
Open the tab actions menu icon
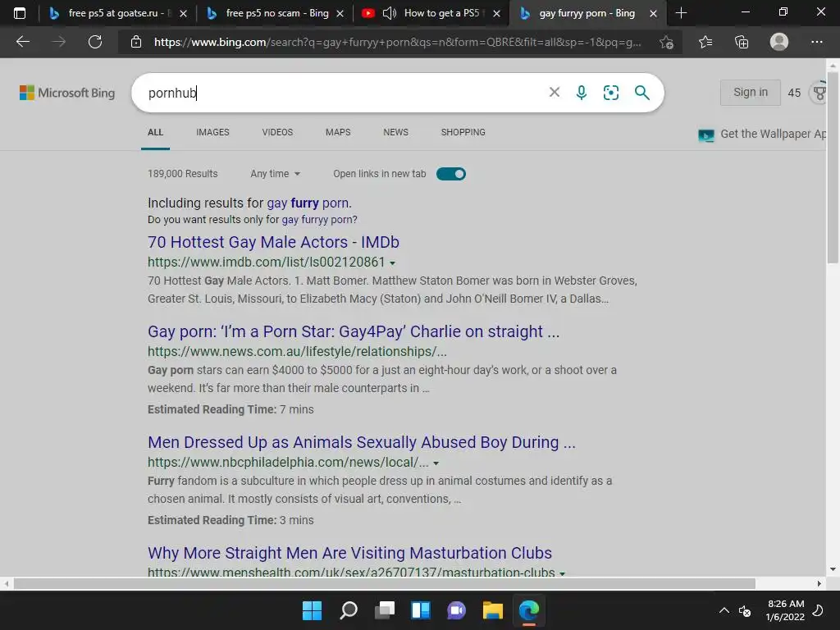(x=20, y=13)
